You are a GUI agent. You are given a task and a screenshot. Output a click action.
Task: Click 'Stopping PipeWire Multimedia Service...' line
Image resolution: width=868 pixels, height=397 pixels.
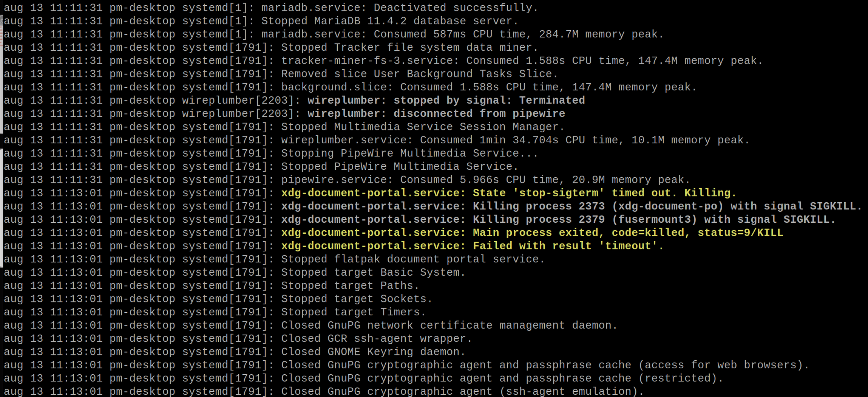(271, 153)
